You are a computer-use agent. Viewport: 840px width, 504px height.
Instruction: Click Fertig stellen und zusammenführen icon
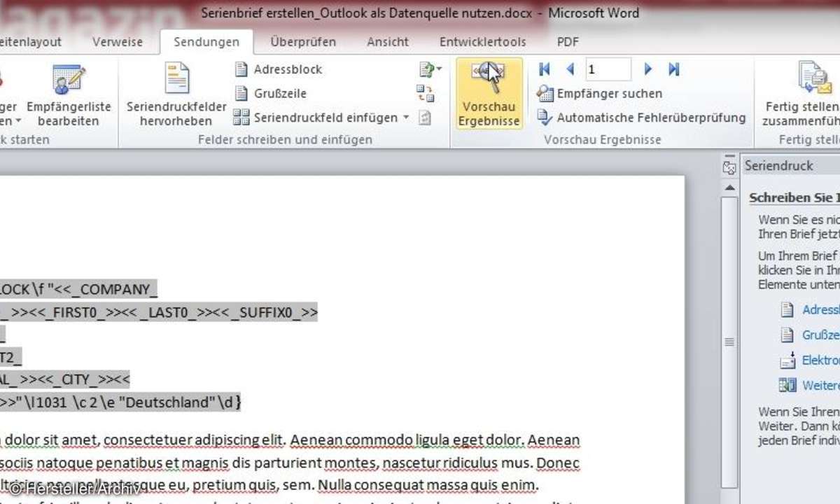pos(814,78)
